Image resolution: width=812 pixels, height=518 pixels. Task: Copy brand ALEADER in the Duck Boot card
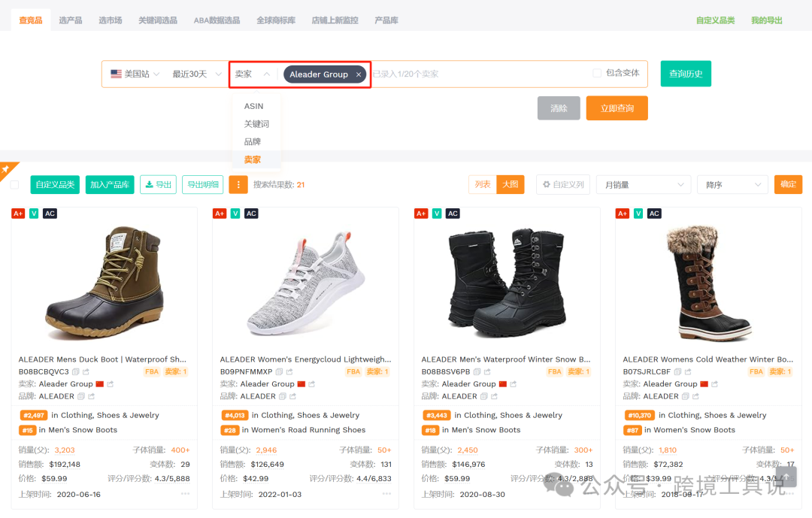(80, 396)
